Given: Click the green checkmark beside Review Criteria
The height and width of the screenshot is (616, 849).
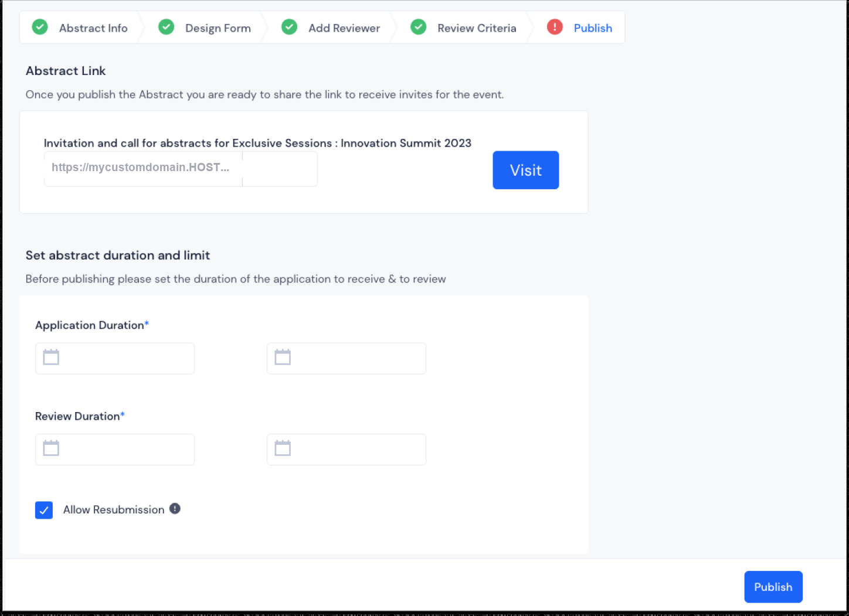Looking at the screenshot, I should [419, 27].
